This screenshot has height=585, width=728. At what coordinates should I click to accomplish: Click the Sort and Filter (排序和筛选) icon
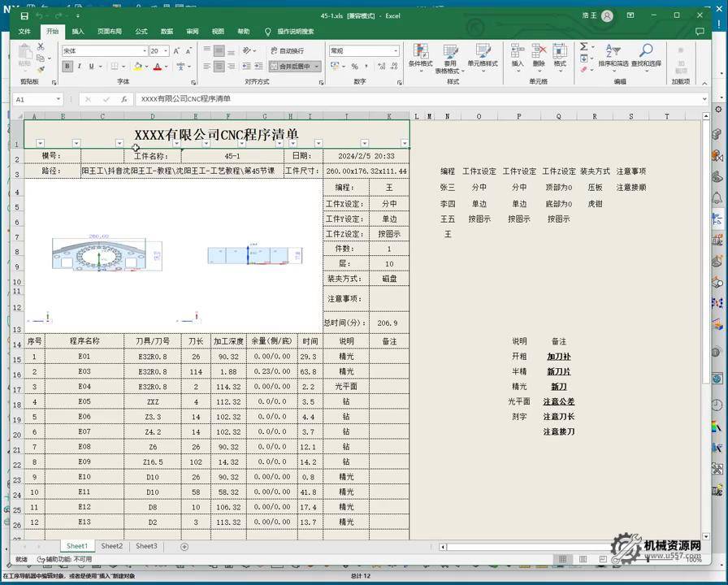pos(613,54)
